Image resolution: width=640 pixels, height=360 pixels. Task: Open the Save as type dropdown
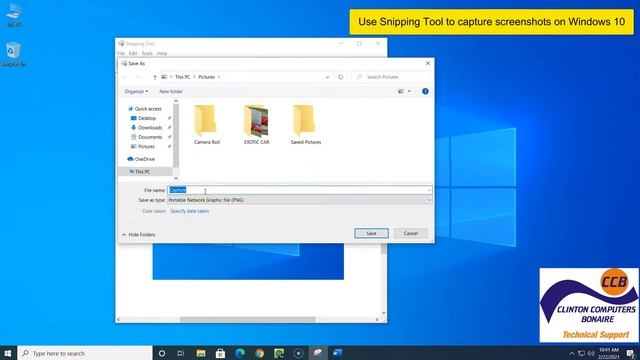point(300,200)
